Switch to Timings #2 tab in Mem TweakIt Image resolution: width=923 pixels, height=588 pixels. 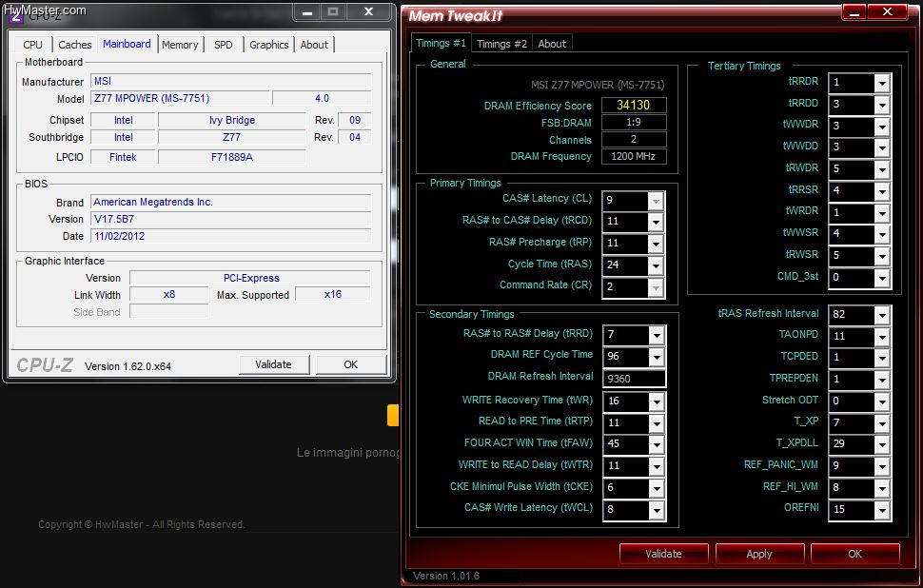(501, 44)
